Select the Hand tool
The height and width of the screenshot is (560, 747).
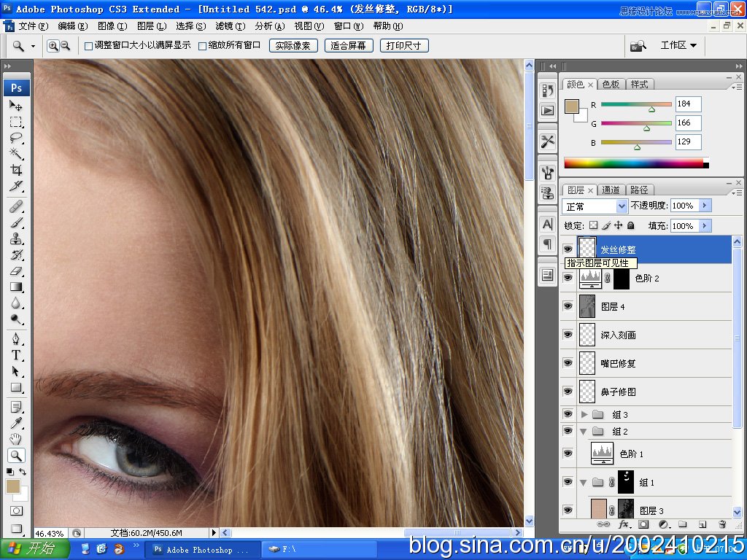(16, 438)
